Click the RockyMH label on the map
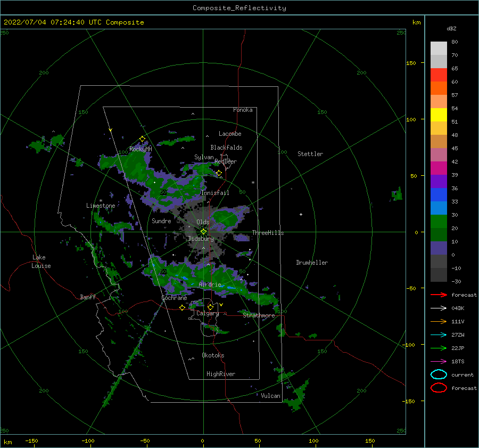This screenshot has width=479, height=448. [x=141, y=149]
